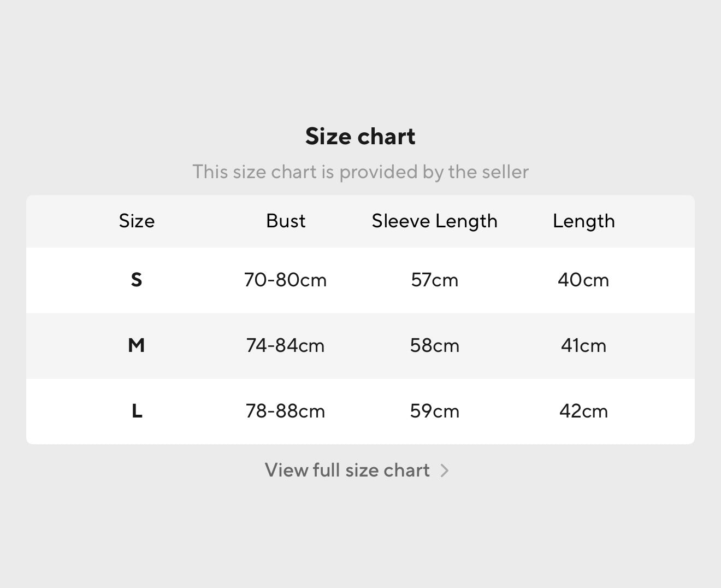The image size is (721, 588).
Task: Select the Size column header
Action: pyautogui.click(x=137, y=221)
